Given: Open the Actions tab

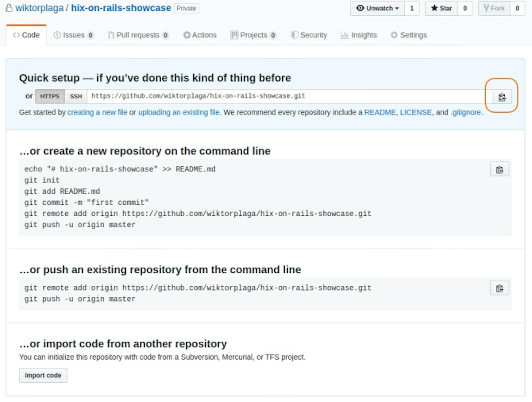Looking at the screenshot, I should [200, 35].
